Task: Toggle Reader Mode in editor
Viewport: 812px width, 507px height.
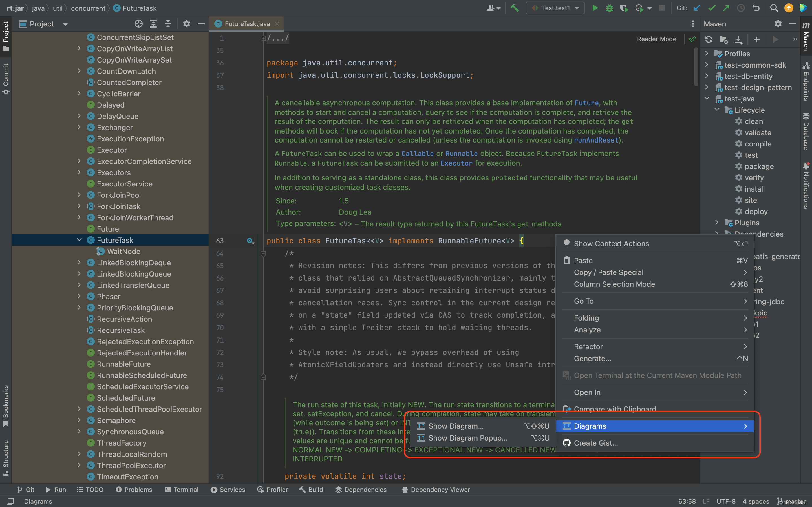Action: (656, 39)
